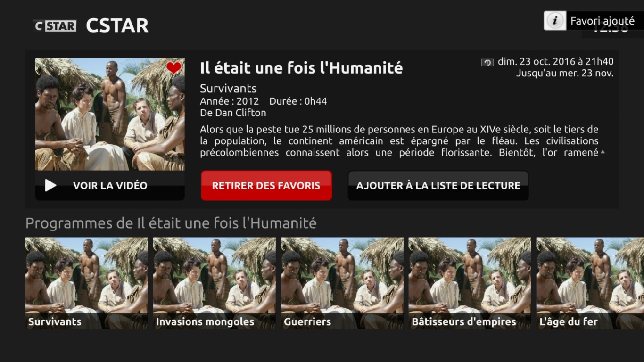Click the Programmes de section heading
644x362 pixels.
[x=171, y=223]
